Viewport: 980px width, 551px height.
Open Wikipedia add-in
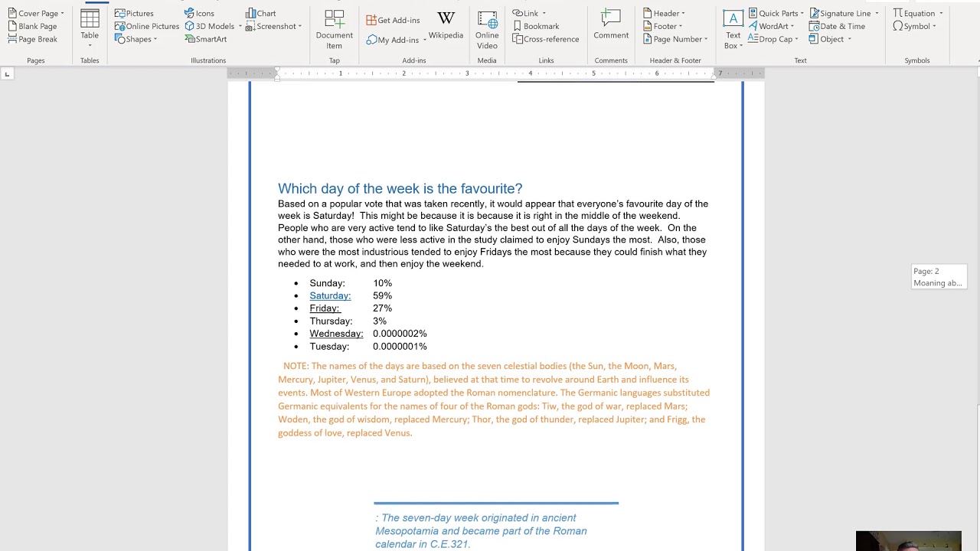point(446,25)
